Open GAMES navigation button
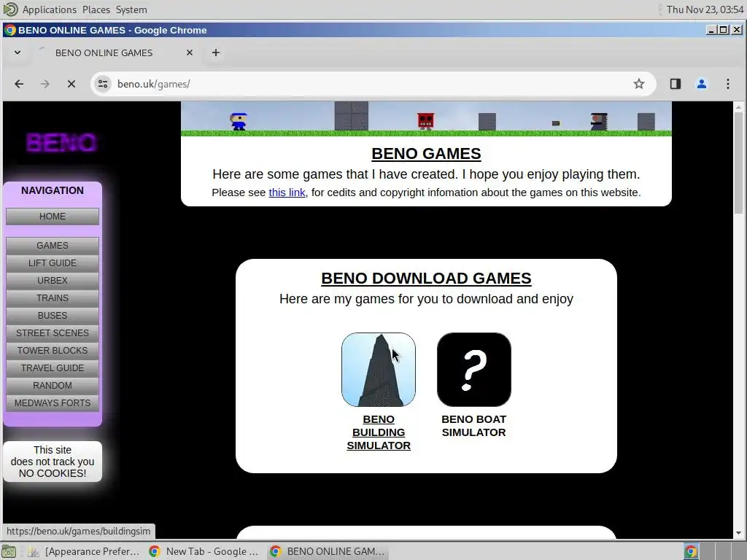 click(x=53, y=245)
